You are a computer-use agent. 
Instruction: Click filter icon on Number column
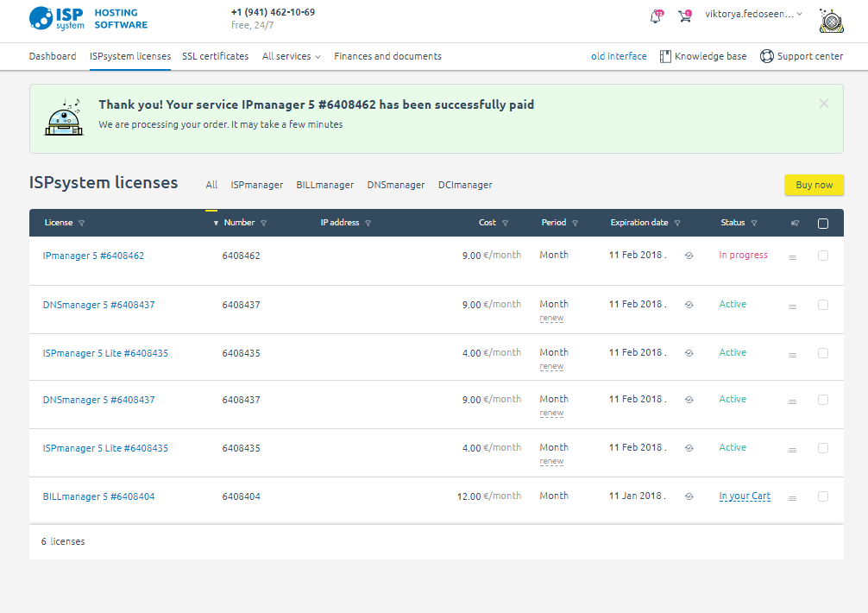(x=263, y=223)
